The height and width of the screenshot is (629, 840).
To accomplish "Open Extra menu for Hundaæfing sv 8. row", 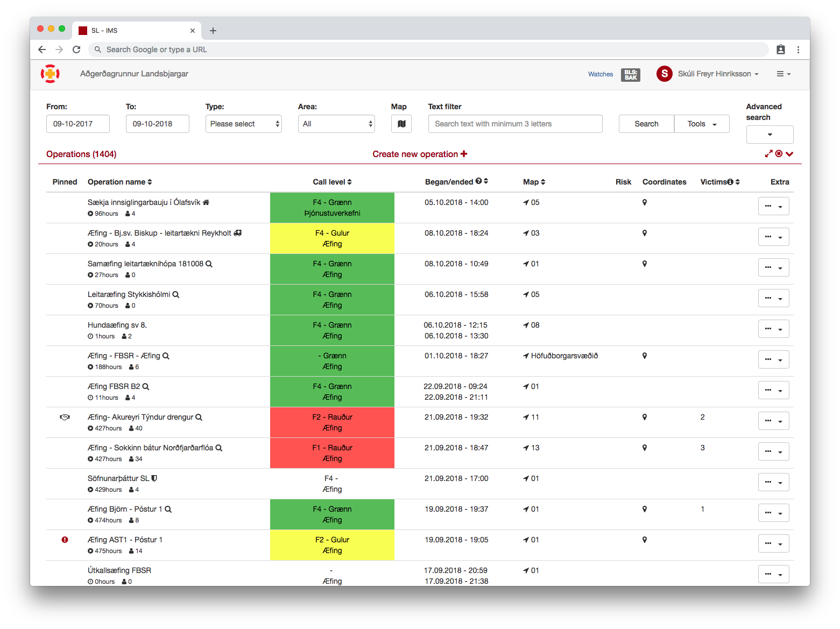I will (x=773, y=329).
